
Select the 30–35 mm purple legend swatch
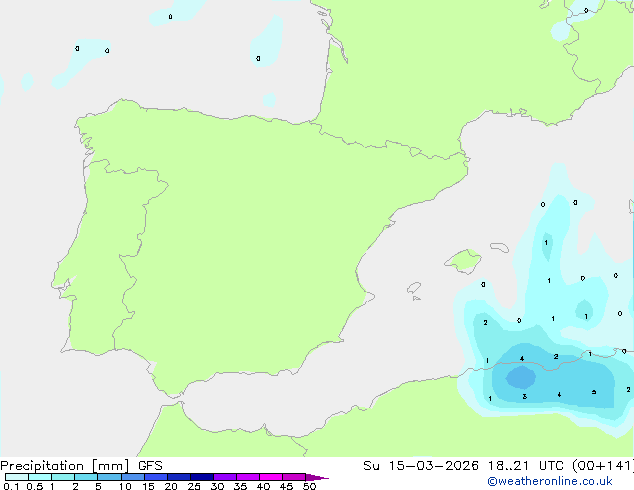coord(225,477)
